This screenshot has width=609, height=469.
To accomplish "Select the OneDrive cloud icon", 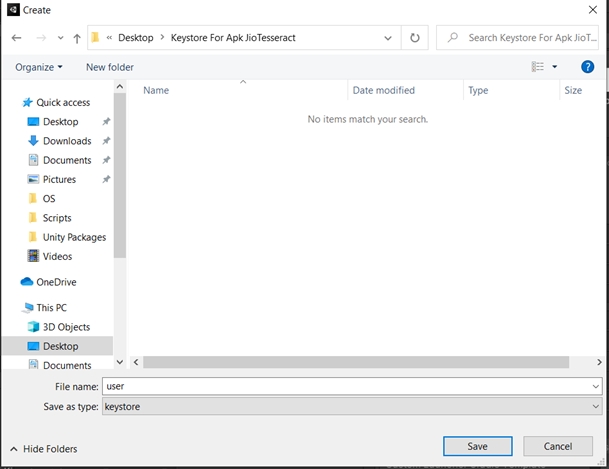I will pyautogui.click(x=27, y=282).
